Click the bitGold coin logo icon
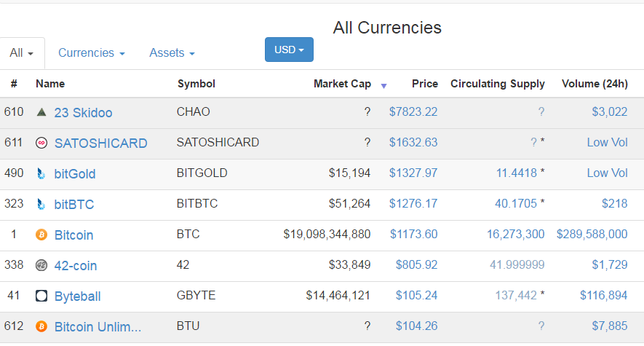Viewport: 644px width, 346px height. 41,173
